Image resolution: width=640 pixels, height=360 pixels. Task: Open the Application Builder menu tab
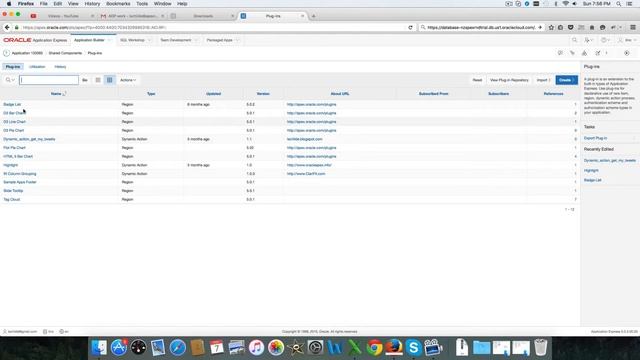coord(89,40)
